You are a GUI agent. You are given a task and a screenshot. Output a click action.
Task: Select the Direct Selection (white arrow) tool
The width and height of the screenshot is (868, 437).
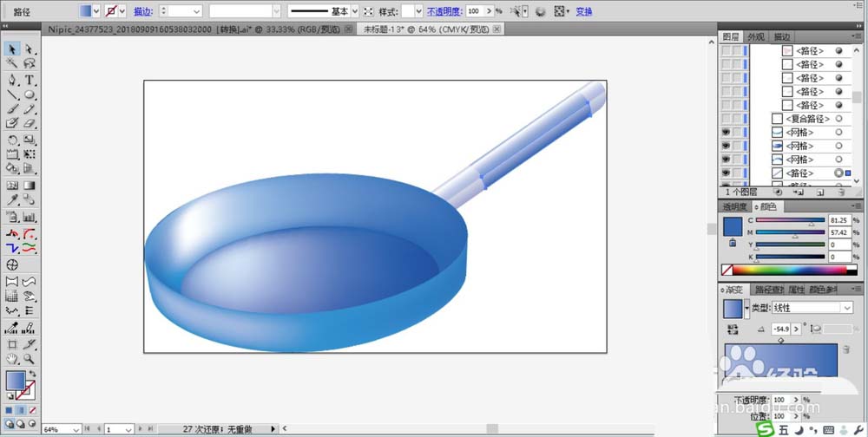pyautogui.click(x=29, y=49)
